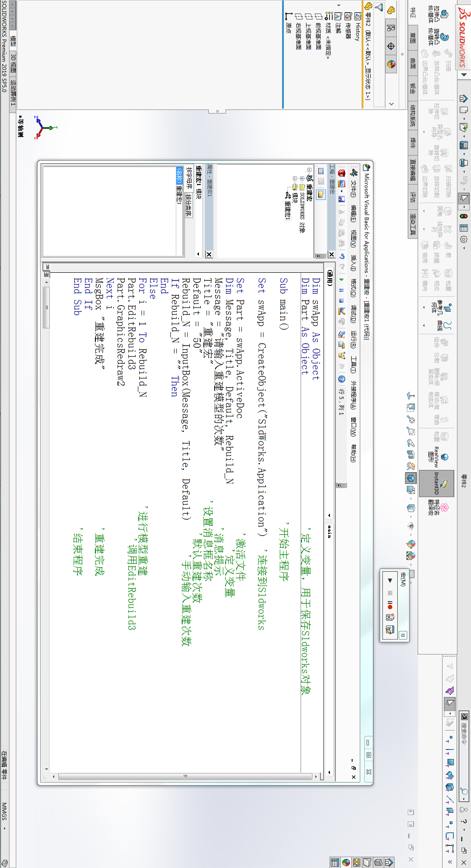The width and height of the screenshot is (471, 868).
Task: Open the Curves (曲线) tool
Action: click(443, 326)
